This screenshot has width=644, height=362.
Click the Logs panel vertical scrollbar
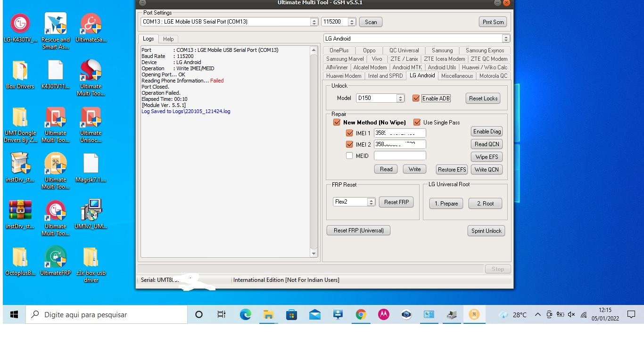[x=314, y=152]
